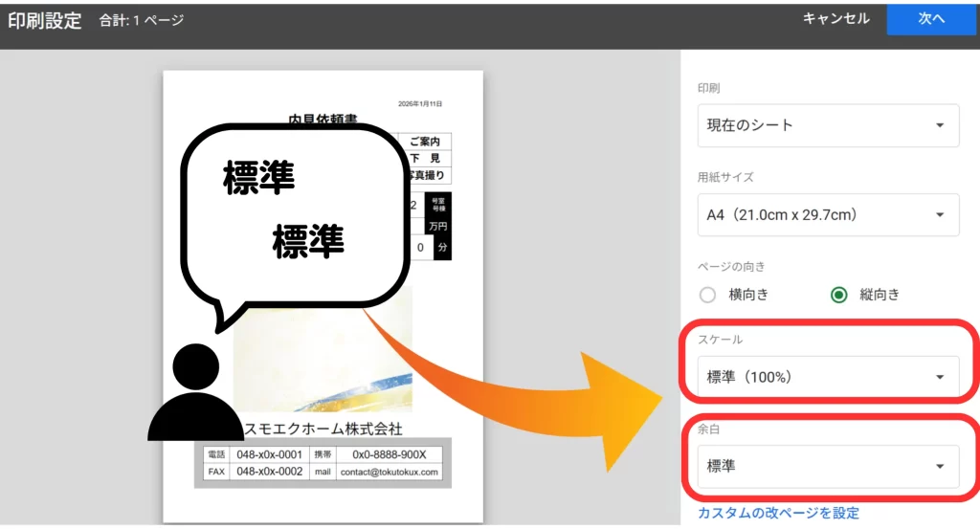Screen dimensions: 980x529
Task: Click the 印刷設定 header title
Action: [45, 21]
